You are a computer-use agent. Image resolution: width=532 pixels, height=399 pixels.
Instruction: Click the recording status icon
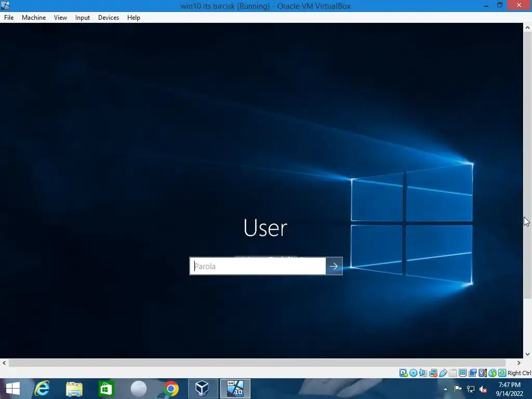472,373
